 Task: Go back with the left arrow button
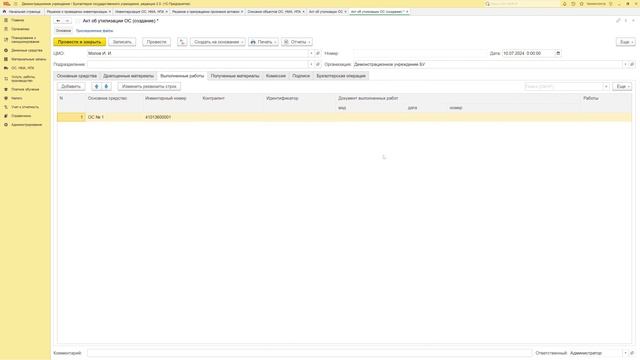(x=58, y=21)
